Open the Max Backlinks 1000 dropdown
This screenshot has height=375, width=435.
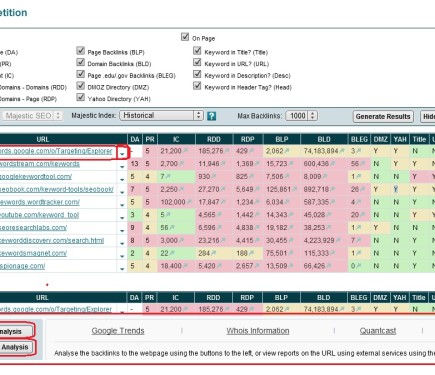(x=301, y=116)
